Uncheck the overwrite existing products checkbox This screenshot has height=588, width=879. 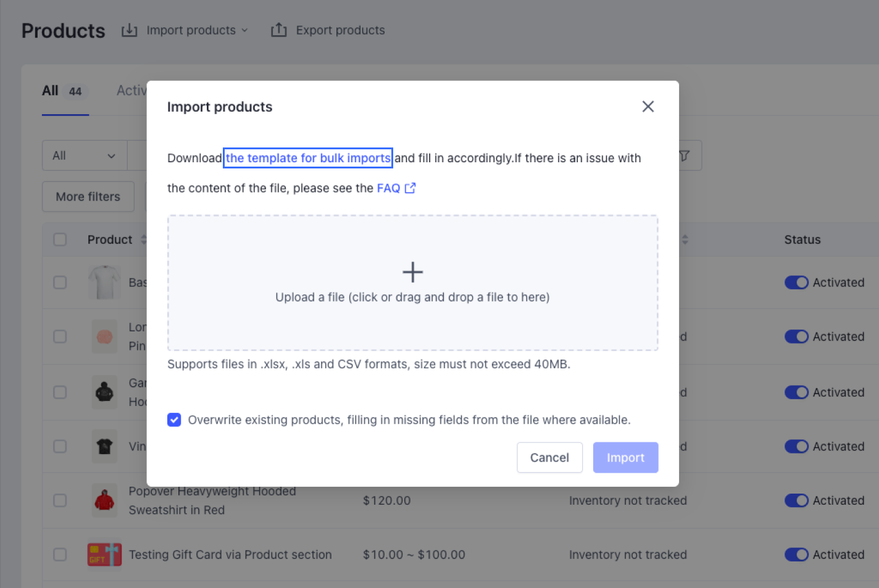click(x=174, y=420)
